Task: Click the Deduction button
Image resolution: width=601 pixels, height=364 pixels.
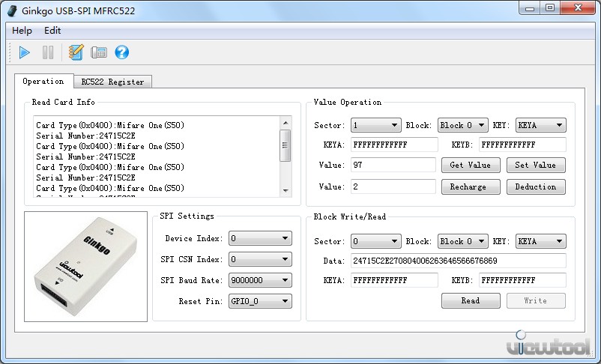Action: [x=536, y=187]
